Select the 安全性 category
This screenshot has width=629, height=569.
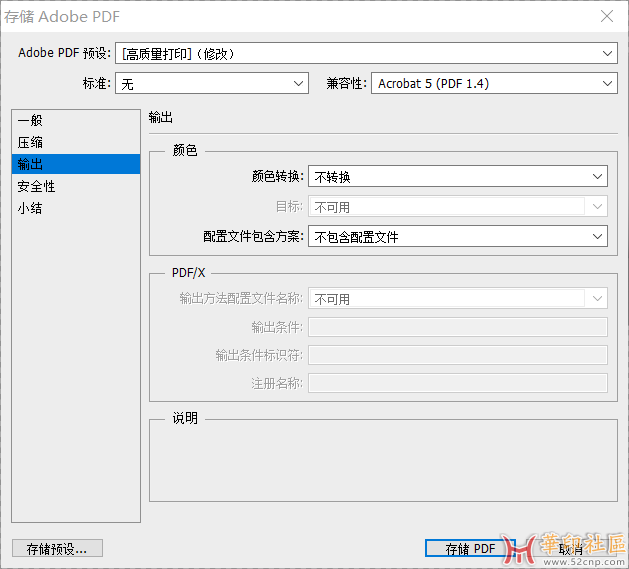[x=76, y=186]
